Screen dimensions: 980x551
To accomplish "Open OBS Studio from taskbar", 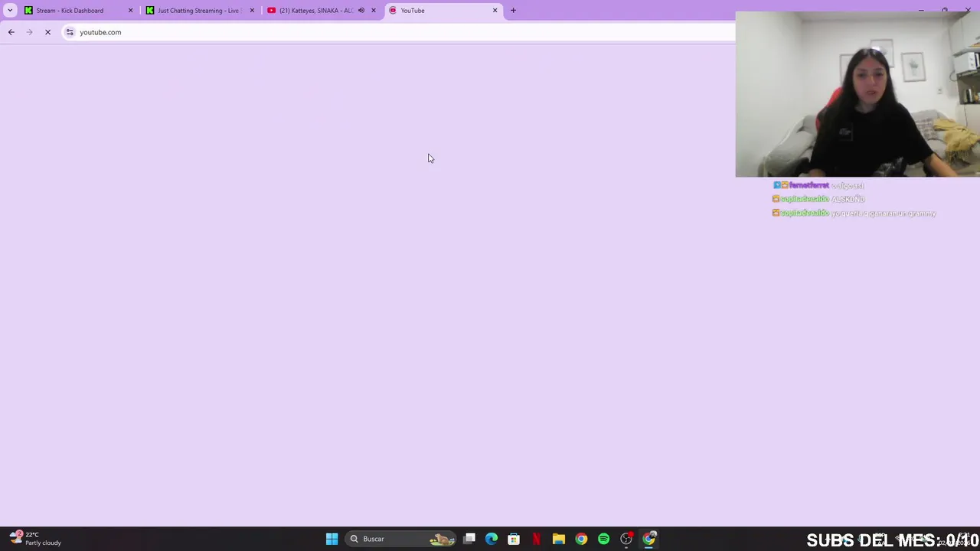I will point(626,539).
